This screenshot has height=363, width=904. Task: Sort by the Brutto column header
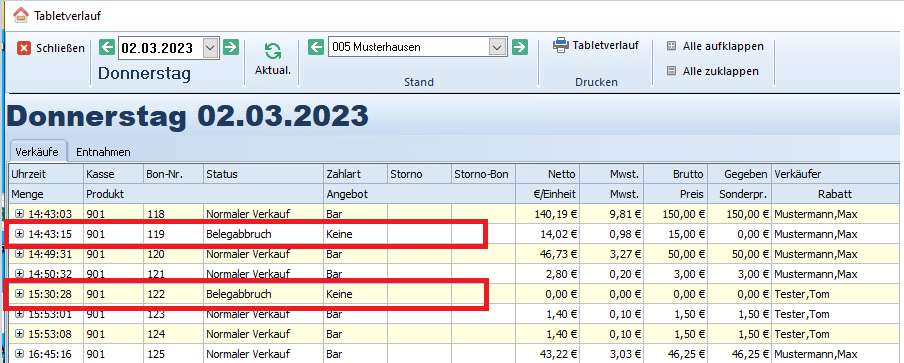click(x=675, y=174)
